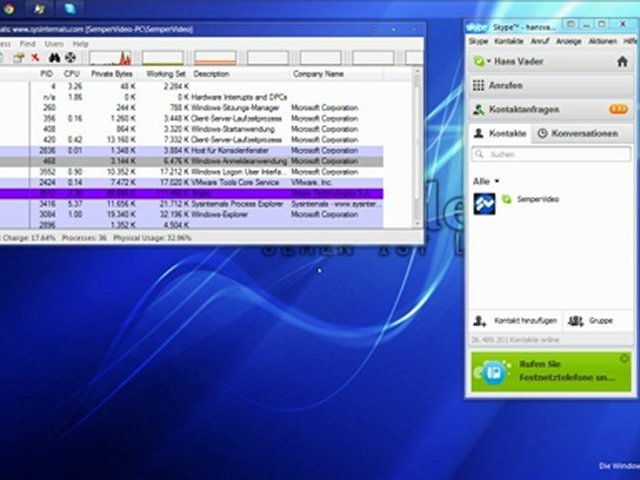640x480 pixels.
Task: Select the Kontakte tab
Action: (x=500, y=132)
